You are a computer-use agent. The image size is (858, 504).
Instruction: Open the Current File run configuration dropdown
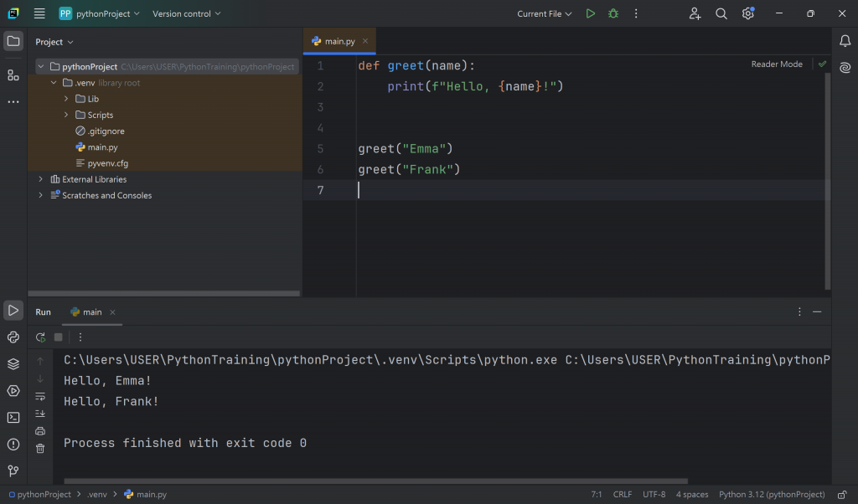[x=545, y=13]
